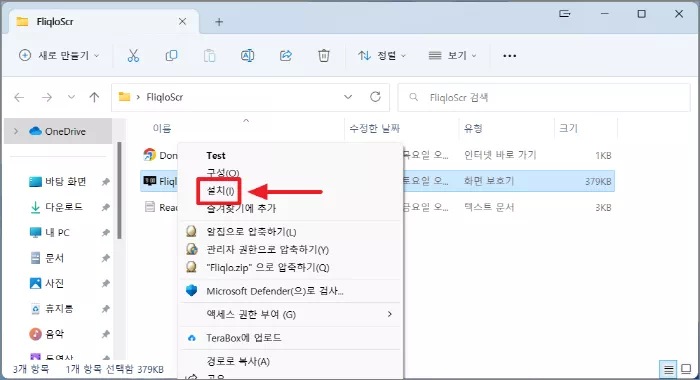Click 화면 보호기 type cell
Image resolution: width=700 pixels, height=380 pixels.
pyautogui.click(x=489, y=181)
